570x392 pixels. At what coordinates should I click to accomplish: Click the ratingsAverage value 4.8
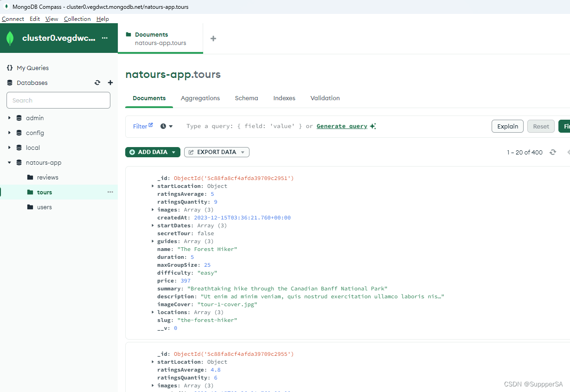216,370
